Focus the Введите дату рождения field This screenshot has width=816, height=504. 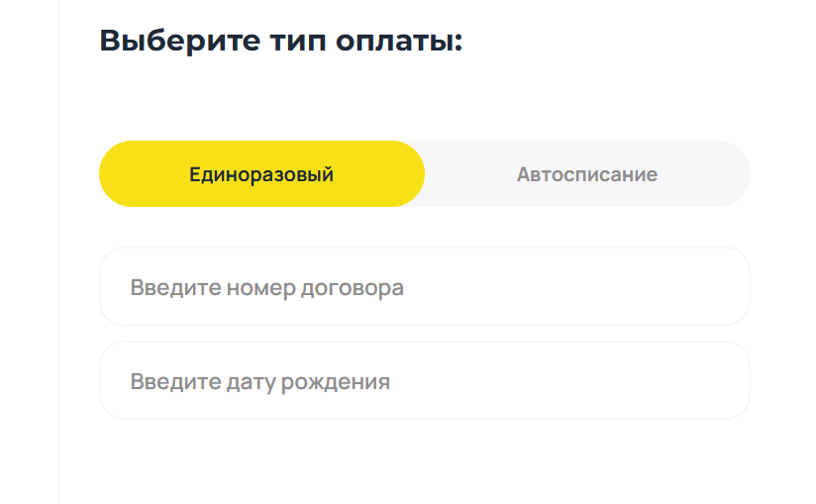point(424,381)
